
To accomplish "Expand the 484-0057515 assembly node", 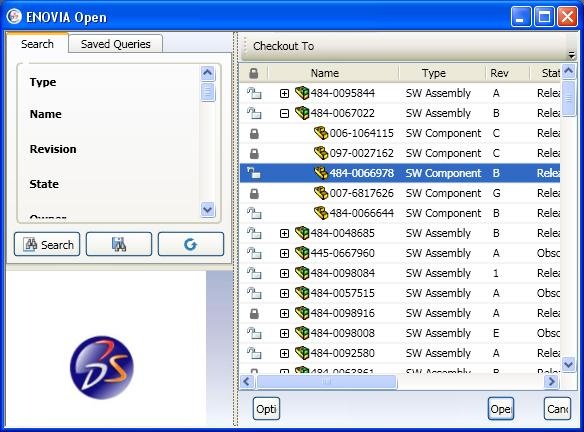I will click(284, 293).
